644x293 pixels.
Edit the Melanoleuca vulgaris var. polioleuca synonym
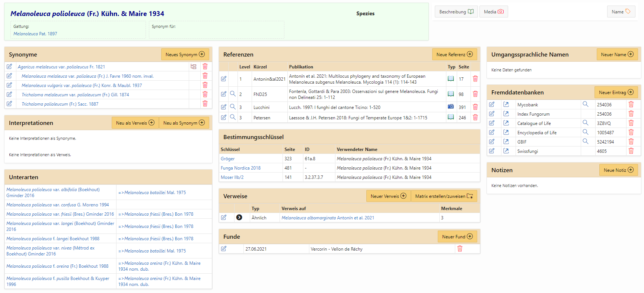(9, 85)
